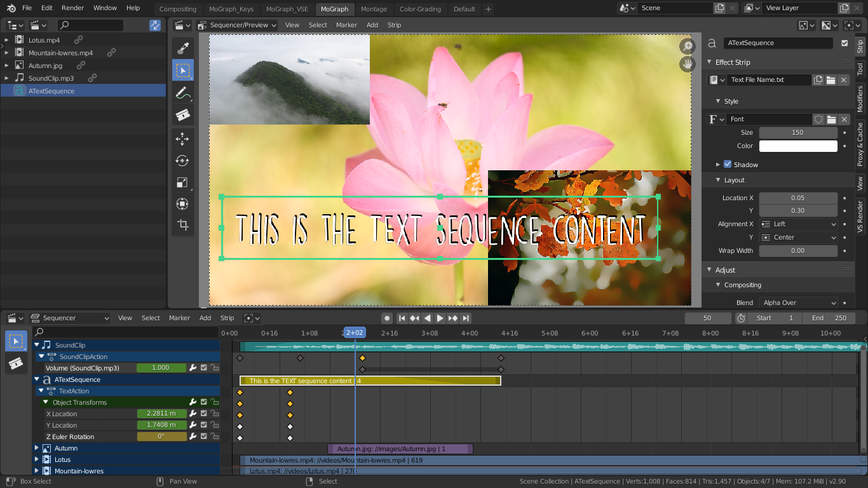
Task: Click the zoom magnifier icon in preview
Action: coord(688,46)
